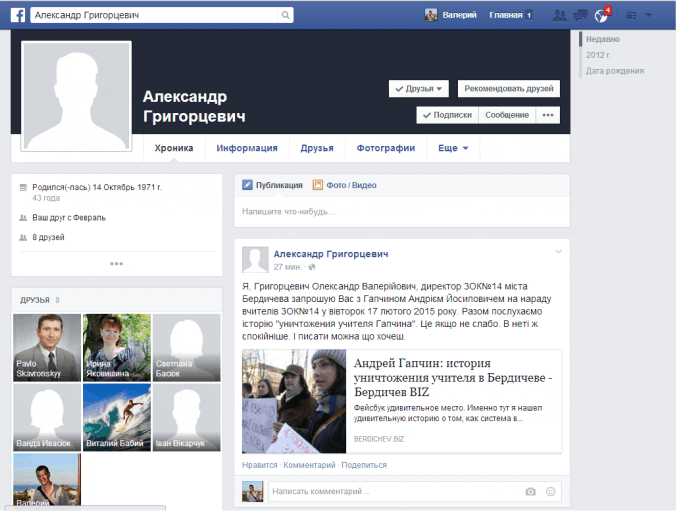
Task: Open article title Андрей Гапчин link
Action: pyautogui.click(x=453, y=377)
